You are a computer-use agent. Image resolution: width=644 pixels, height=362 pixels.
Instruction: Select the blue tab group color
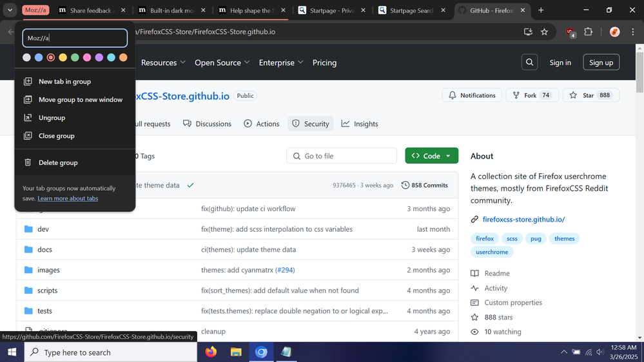[x=39, y=57]
